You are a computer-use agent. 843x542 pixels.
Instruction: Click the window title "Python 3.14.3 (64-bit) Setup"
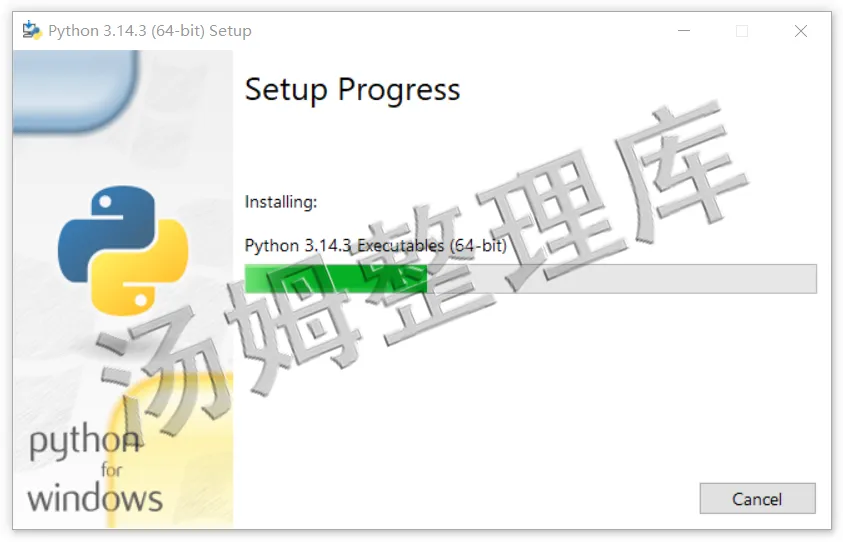150,31
